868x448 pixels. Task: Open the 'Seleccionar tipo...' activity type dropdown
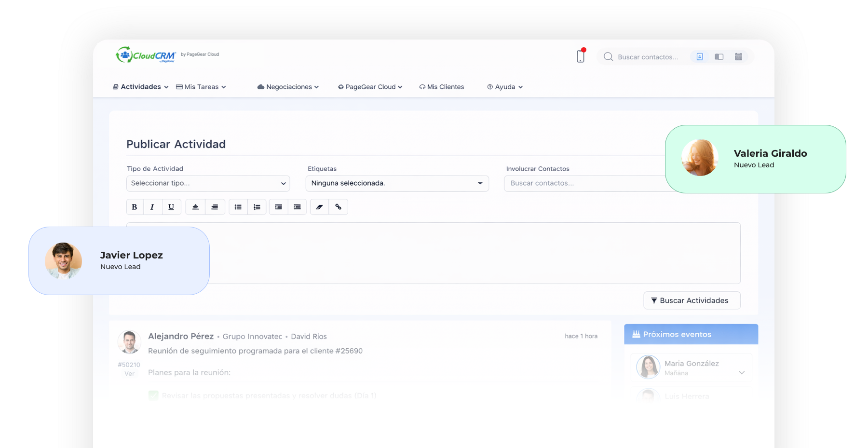(207, 183)
